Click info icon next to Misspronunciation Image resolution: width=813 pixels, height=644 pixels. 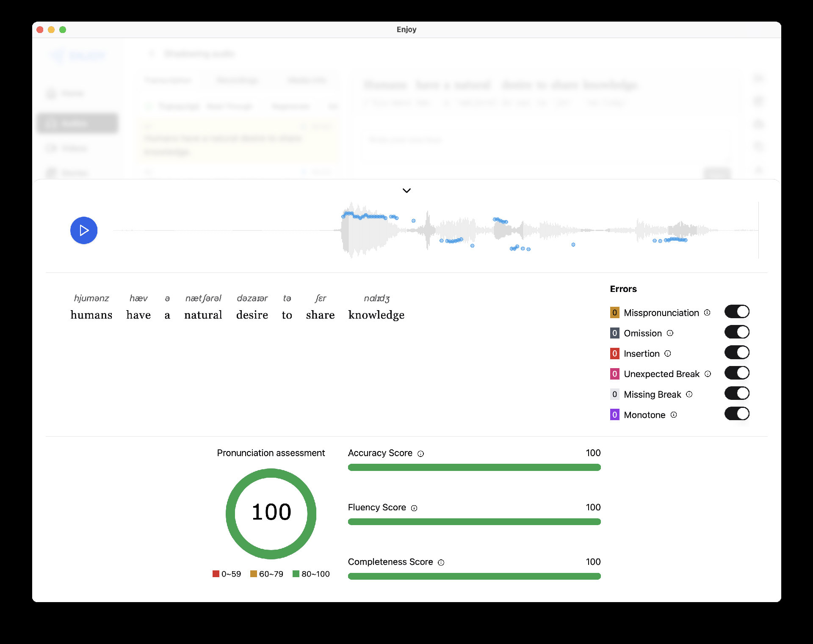pos(707,313)
